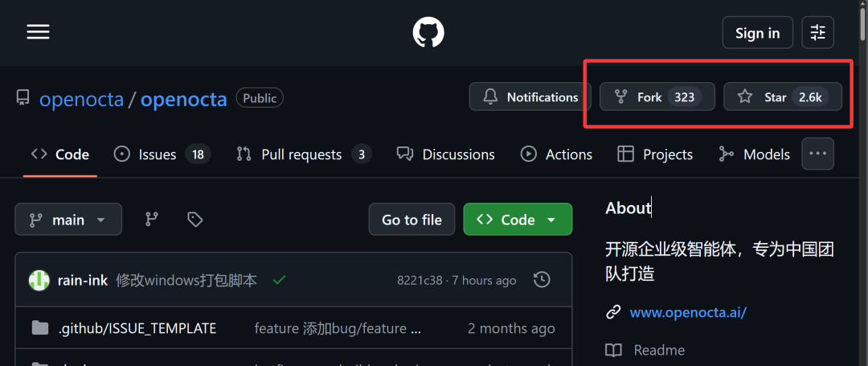
Task: Open the .github/ISSUE_TEMPLATE folder
Action: tap(137, 328)
